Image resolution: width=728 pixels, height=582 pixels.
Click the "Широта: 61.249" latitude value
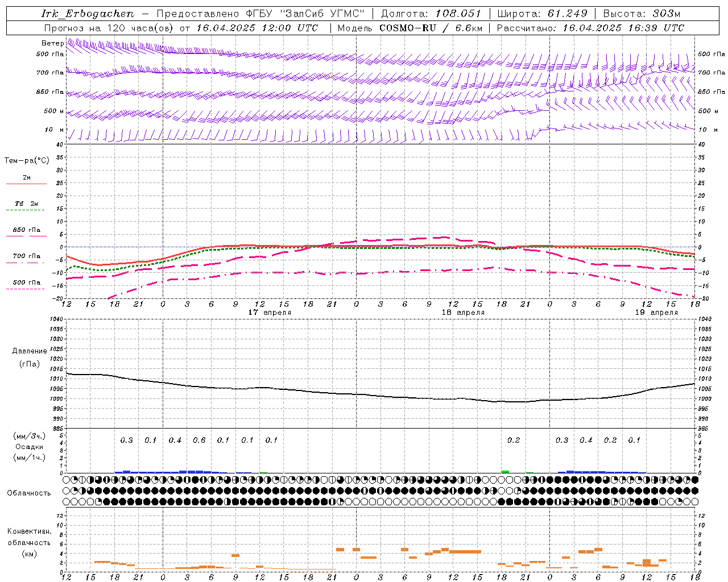(542, 14)
